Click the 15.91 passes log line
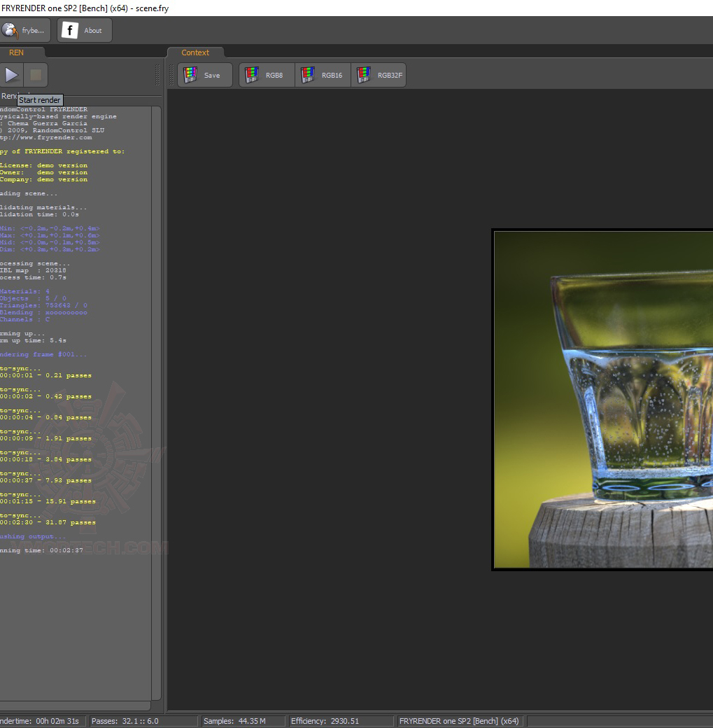The image size is (713, 728). 48,501
